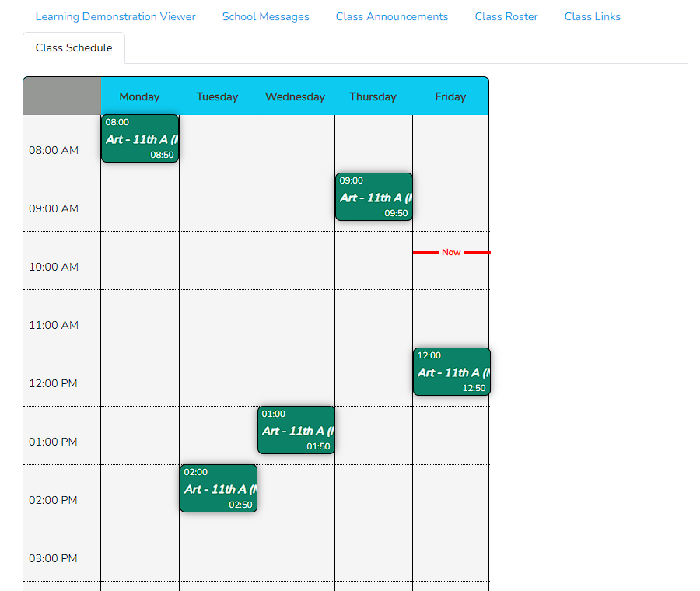Click the Tuesday column header

217,96
